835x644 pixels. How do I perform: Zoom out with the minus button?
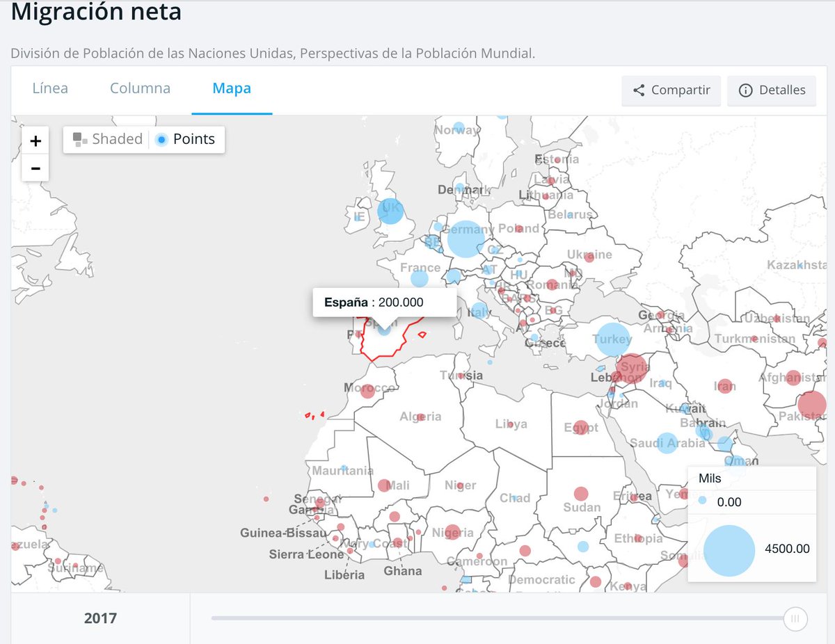(35, 168)
